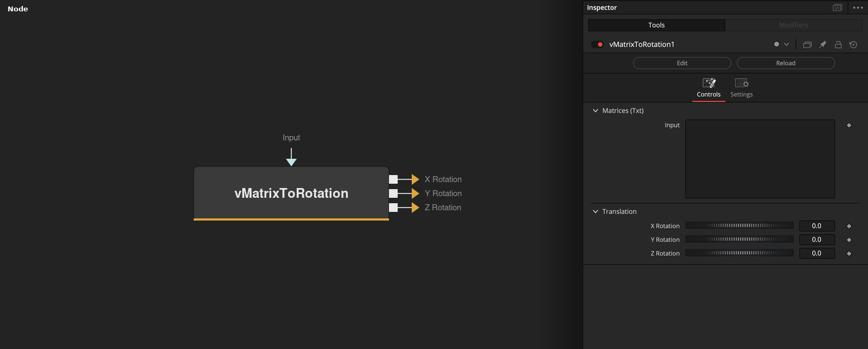Click the X Rotation value field
The height and width of the screenshot is (349, 868).
pyautogui.click(x=817, y=225)
